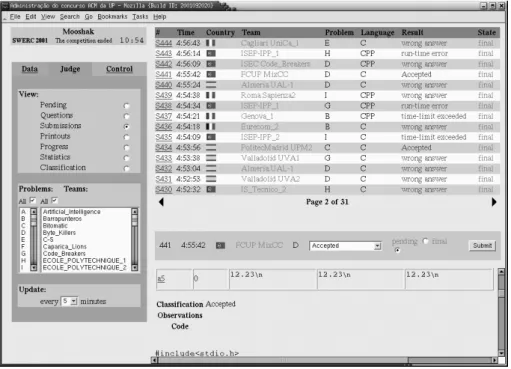Select the Pending view radio button
Viewport: 511px width, 369px height.
pos(126,106)
